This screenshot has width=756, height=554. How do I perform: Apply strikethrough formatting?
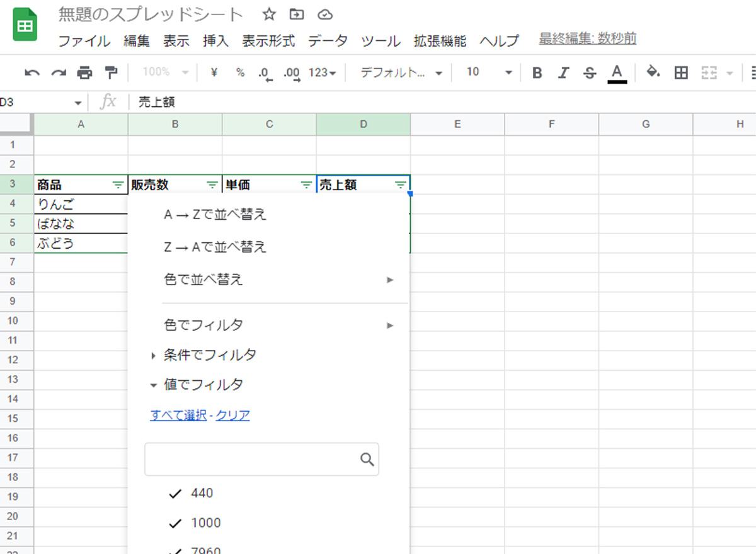(x=590, y=73)
